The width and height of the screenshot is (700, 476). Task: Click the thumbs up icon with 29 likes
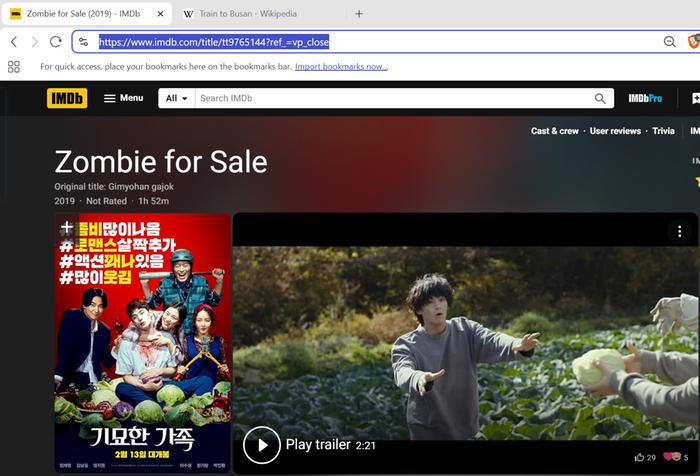point(640,457)
